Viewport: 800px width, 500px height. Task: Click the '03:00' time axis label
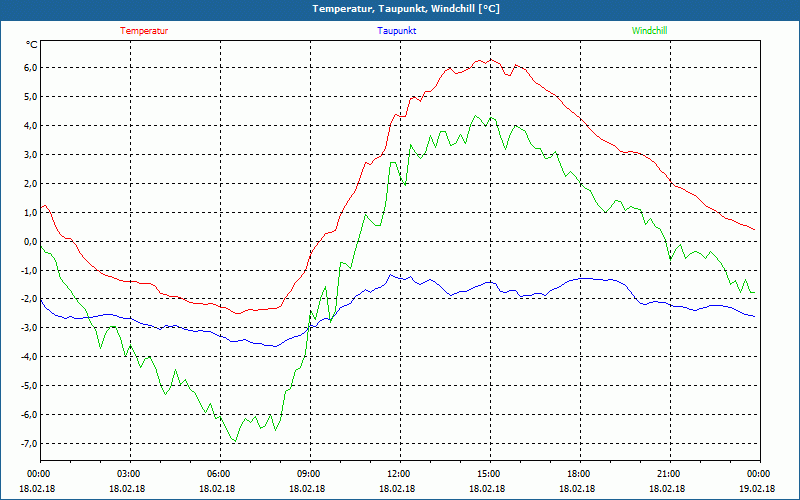click(x=130, y=474)
